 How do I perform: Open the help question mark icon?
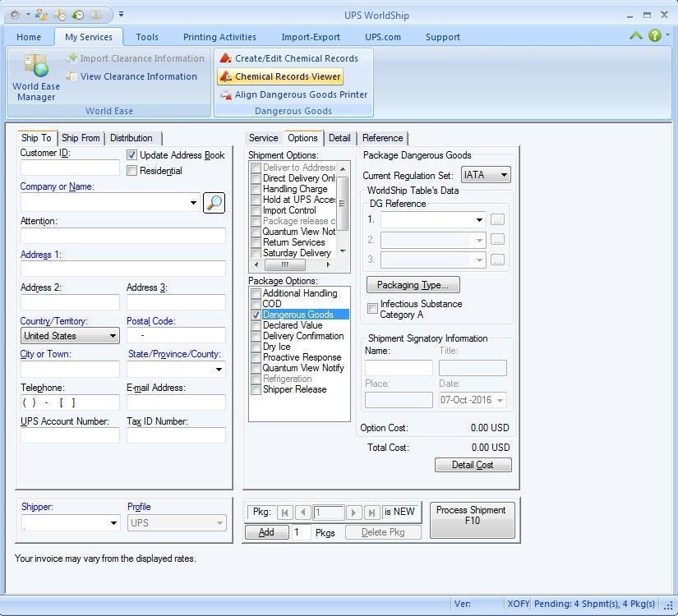pyautogui.click(x=655, y=35)
